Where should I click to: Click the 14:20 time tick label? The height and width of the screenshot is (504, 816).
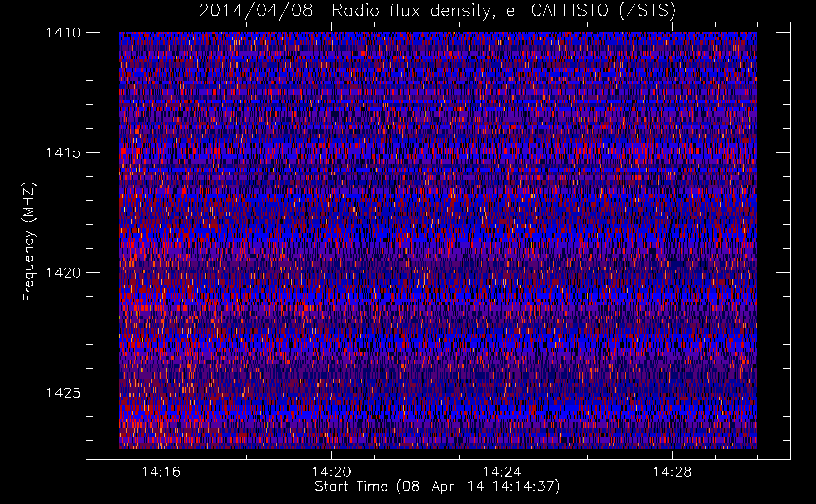point(331,472)
